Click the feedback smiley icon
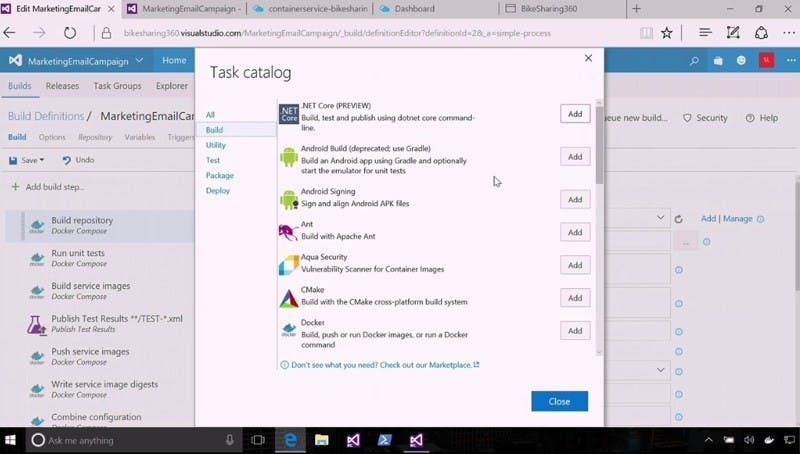The image size is (800, 454). [x=741, y=60]
